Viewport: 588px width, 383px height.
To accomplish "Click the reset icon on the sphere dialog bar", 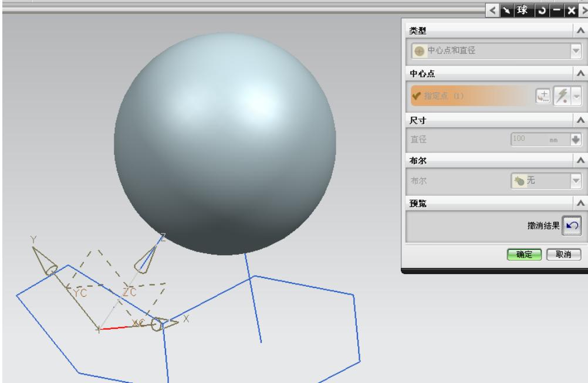I will pyautogui.click(x=541, y=9).
